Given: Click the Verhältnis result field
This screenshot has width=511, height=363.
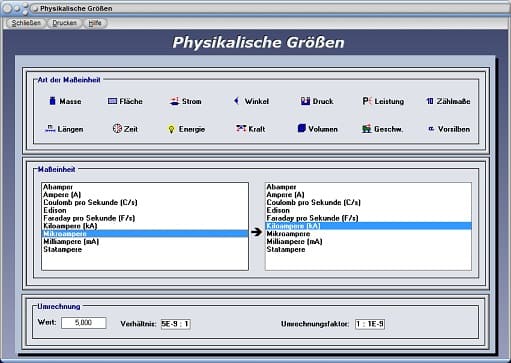Looking at the screenshot, I should tap(176, 324).
